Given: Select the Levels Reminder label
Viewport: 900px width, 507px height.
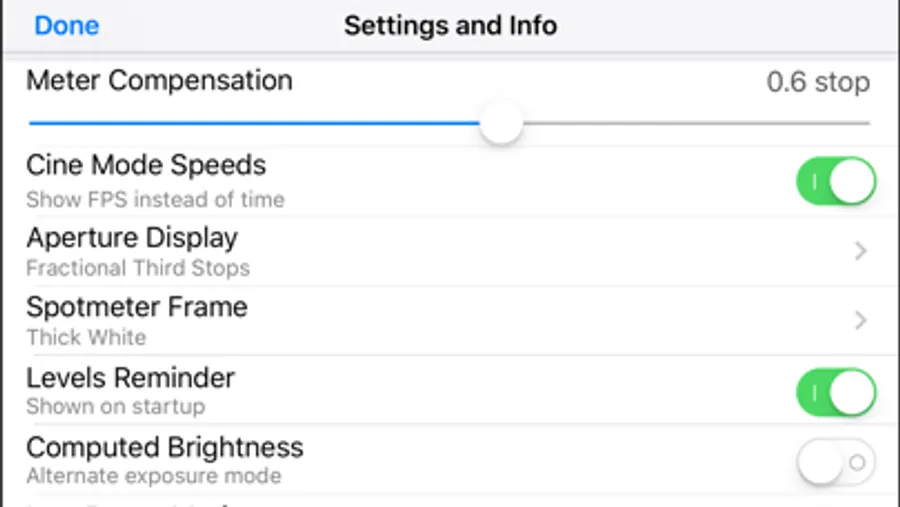Looking at the screenshot, I should click(x=130, y=378).
